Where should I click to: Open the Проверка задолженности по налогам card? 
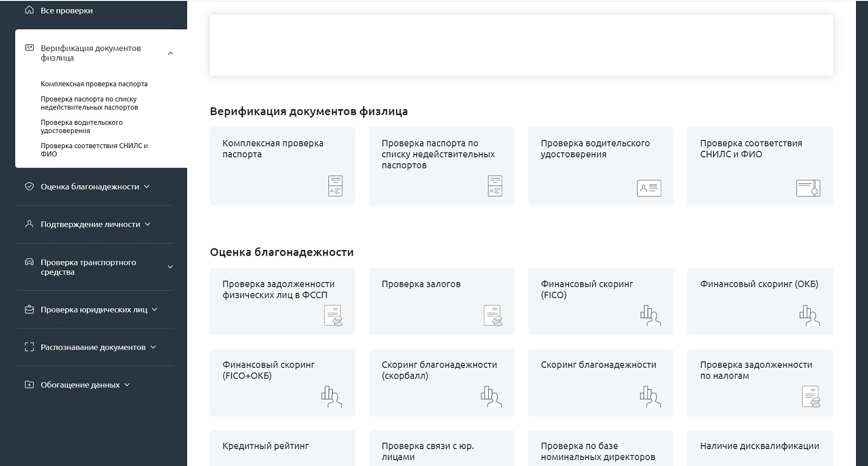pyautogui.click(x=759, y=382)
